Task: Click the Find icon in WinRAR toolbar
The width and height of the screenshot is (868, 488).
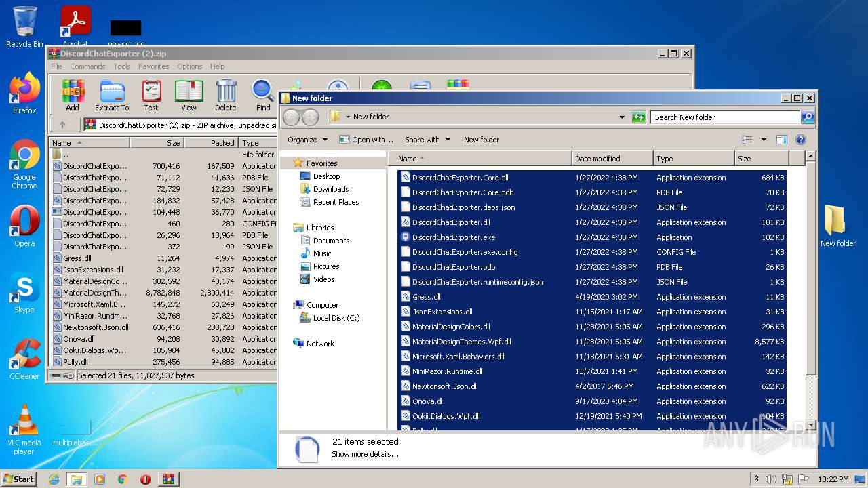Action: 263,96
